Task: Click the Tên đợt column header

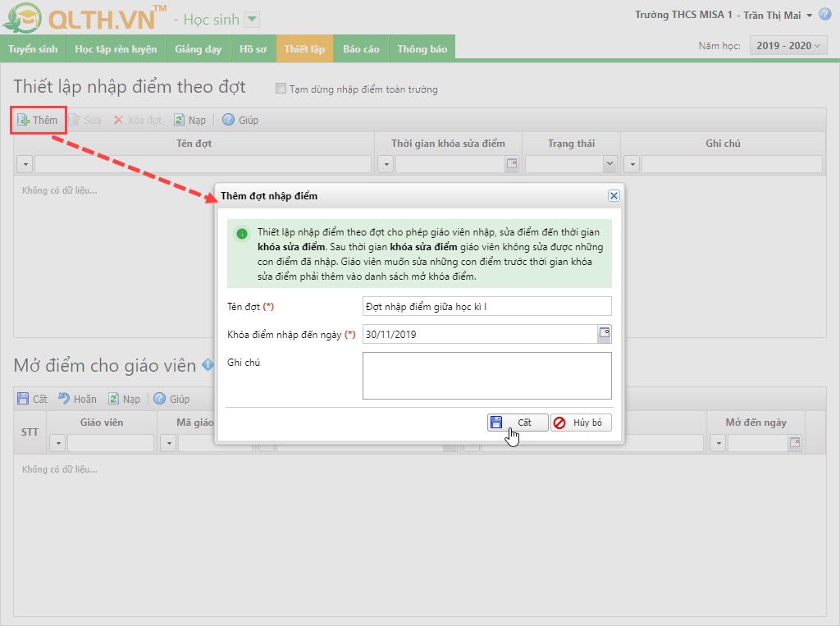Action: (194, 143)
